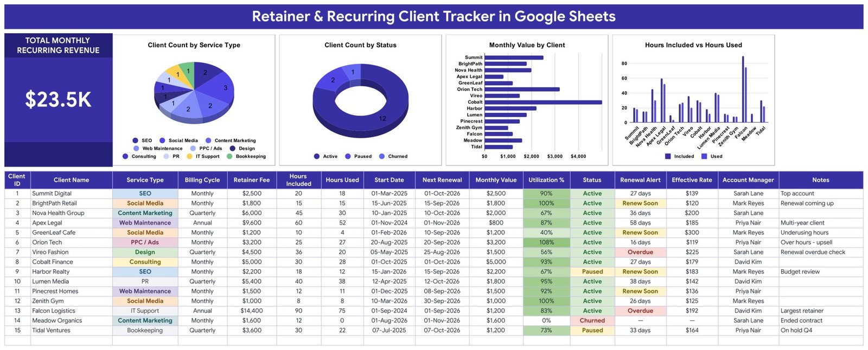The image size is (868, 350).
Task: Select the Cobalt Finance client cell
Action: (71, 262)
